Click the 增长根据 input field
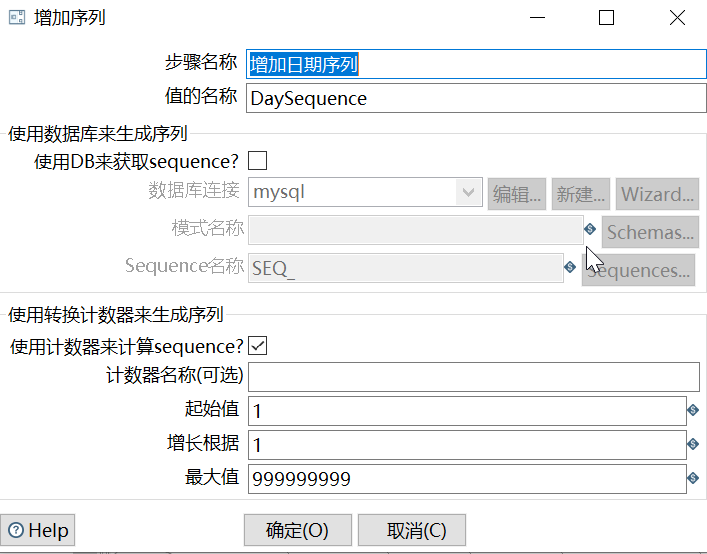 (467, 445)
